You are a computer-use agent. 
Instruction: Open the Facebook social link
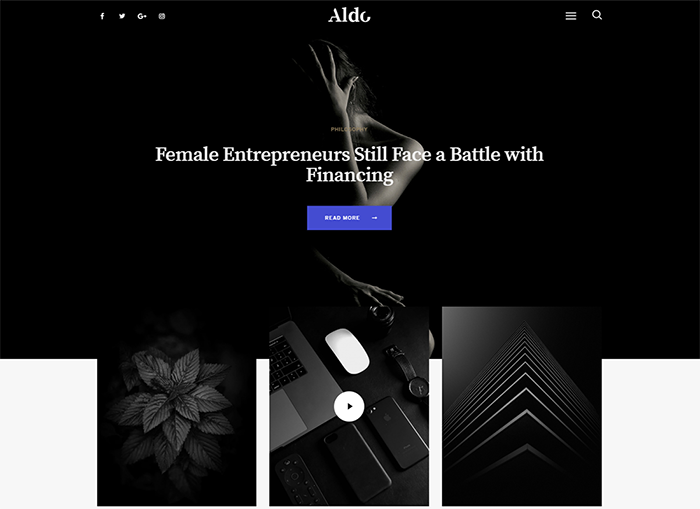102,16
